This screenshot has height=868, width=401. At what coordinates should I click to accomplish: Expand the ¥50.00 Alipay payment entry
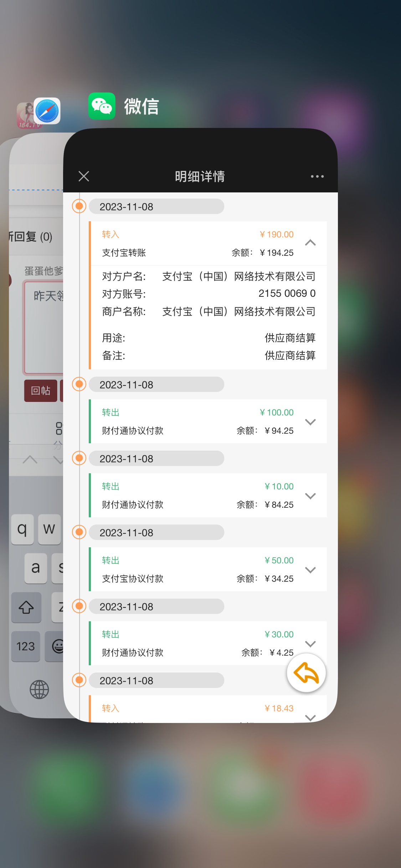(310, 570)
